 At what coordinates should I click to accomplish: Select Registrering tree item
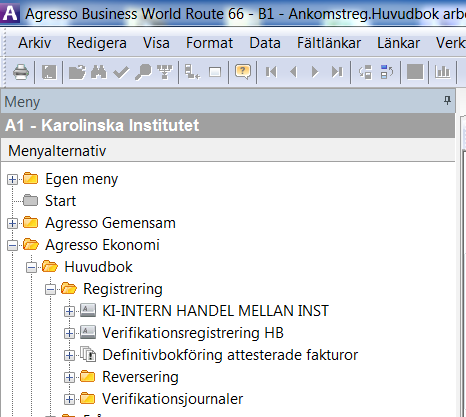[x=123, y=289]
